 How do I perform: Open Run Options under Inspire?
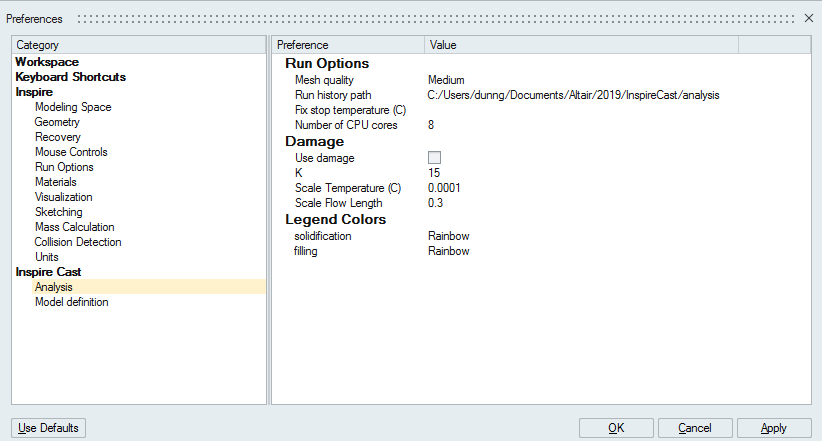click(64, 167)
